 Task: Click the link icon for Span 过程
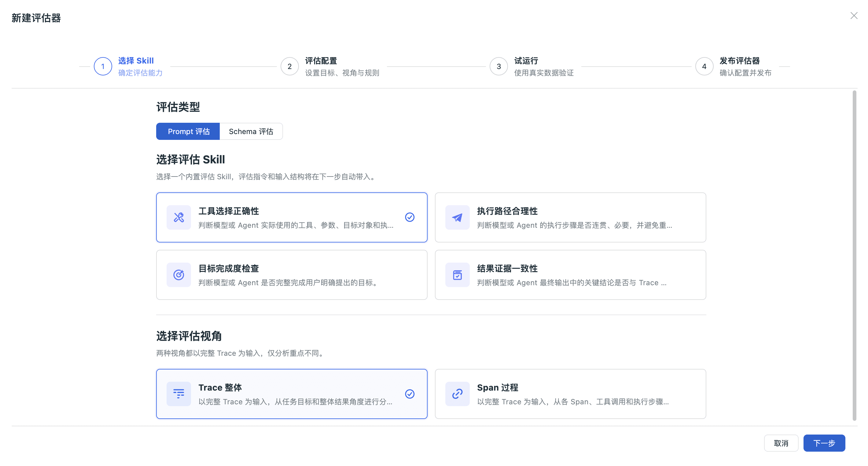[457, 394]
